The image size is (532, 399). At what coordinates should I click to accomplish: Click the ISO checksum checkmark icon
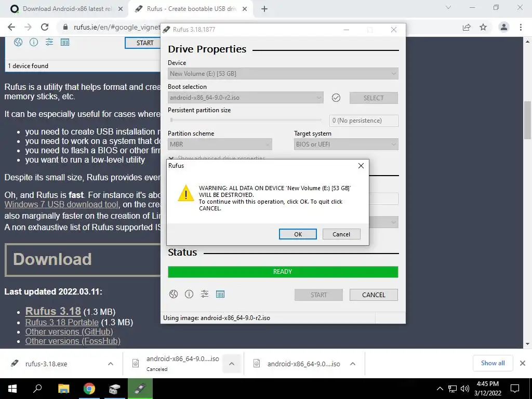pyautogui.click(x=336, y=98)
